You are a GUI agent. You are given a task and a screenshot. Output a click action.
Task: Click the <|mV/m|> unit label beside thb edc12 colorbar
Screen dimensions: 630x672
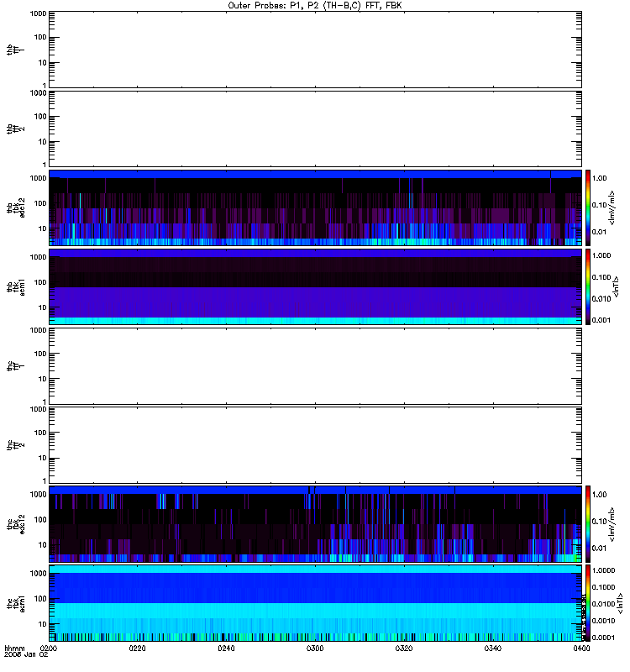pos(612,207)
